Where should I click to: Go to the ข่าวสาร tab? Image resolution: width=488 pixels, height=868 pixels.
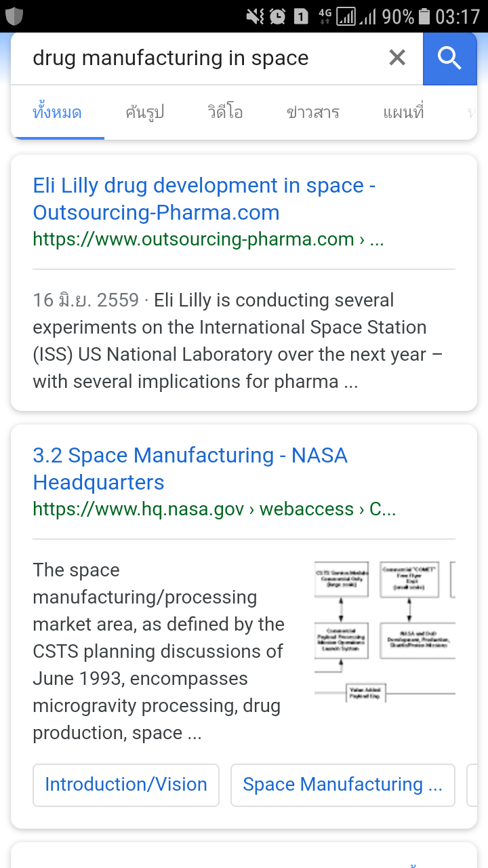312,113
